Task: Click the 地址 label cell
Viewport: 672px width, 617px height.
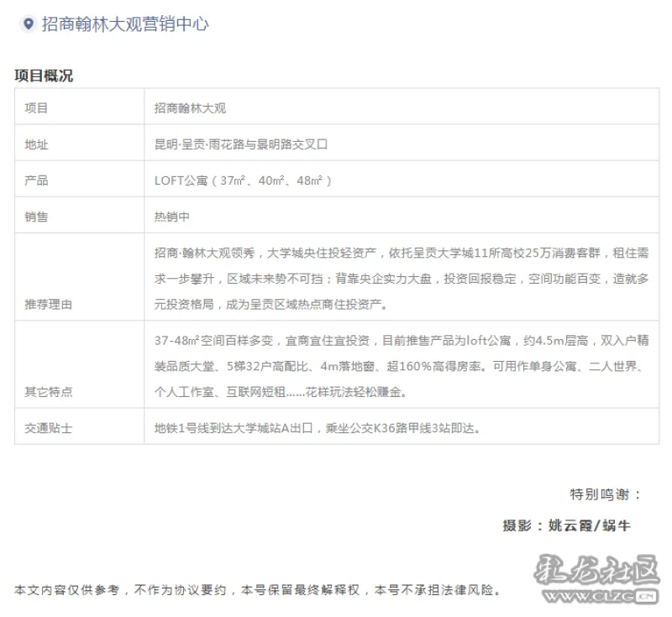Action: click(x=79, y=143)
